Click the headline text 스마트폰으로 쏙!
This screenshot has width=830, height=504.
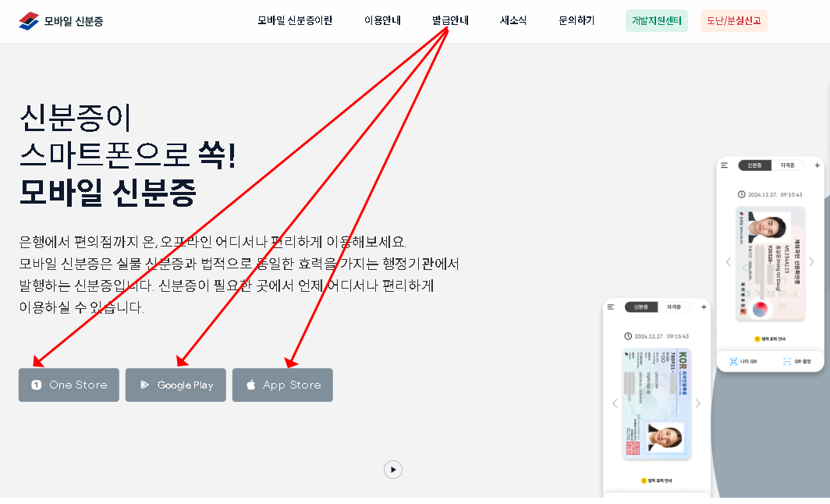128,155
